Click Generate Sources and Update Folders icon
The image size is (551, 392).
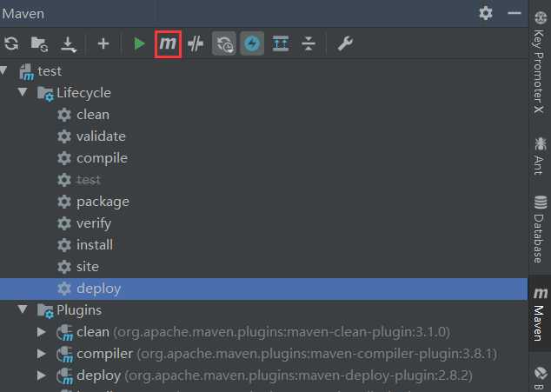click(39, 44)
